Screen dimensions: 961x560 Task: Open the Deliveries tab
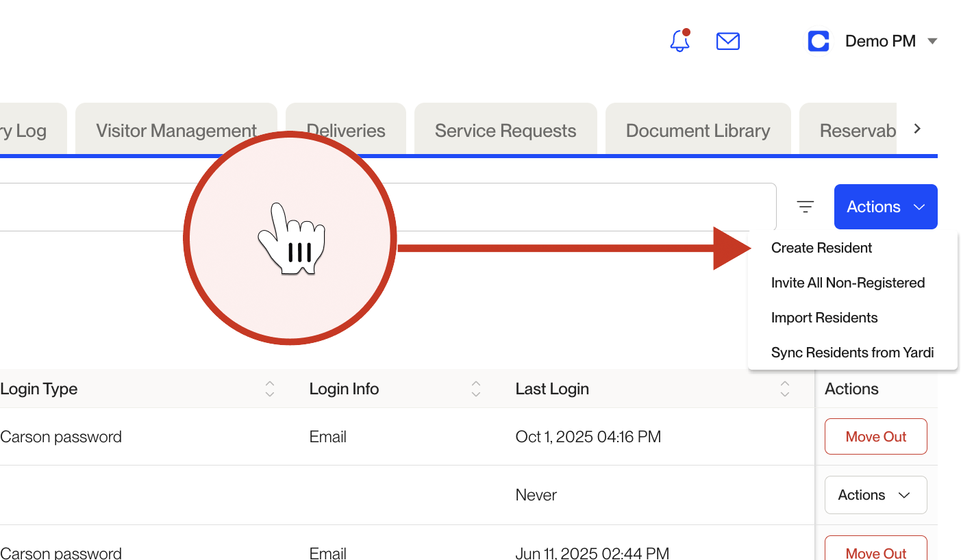click(346, 130)
